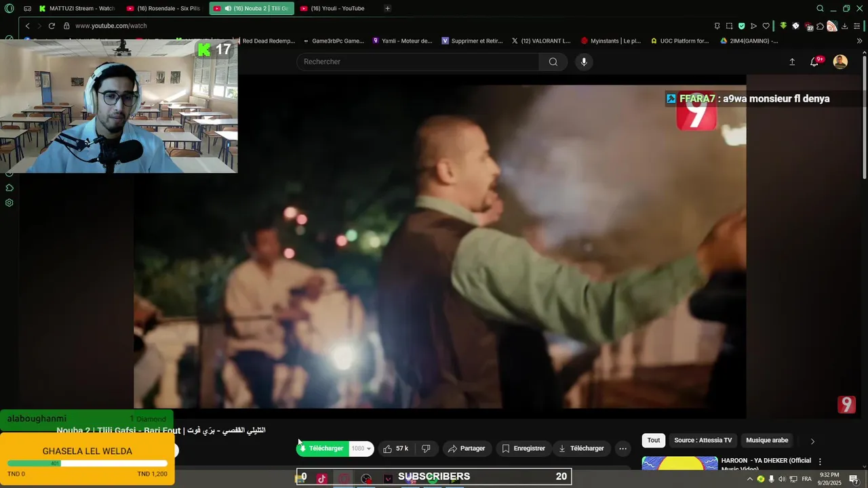868x488 pixels.
Task: Open the 9:32 PM clock in taskbar
Action: (x=830, y=479)
